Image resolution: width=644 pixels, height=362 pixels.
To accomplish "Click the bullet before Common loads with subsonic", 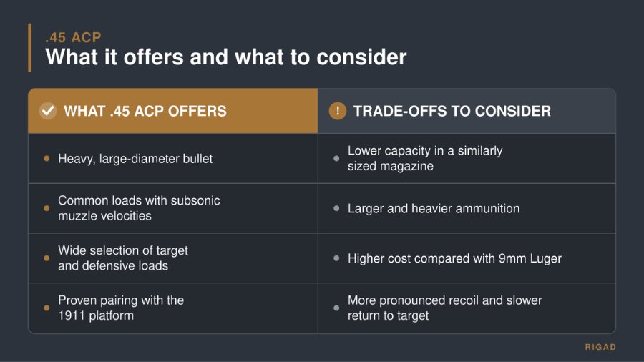I will point(47,208).
